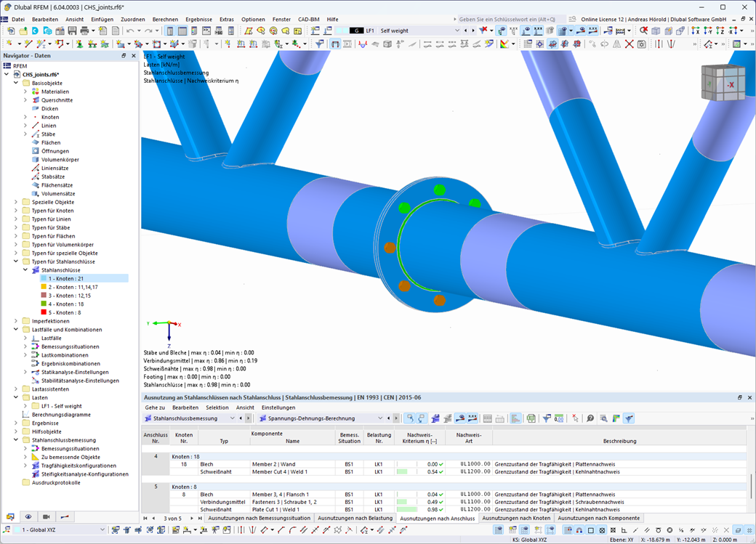The width and height of the screenshot is (756, 544).
Task: Click the first-page arrow in the table pager
Action: (x=145, y=519)
